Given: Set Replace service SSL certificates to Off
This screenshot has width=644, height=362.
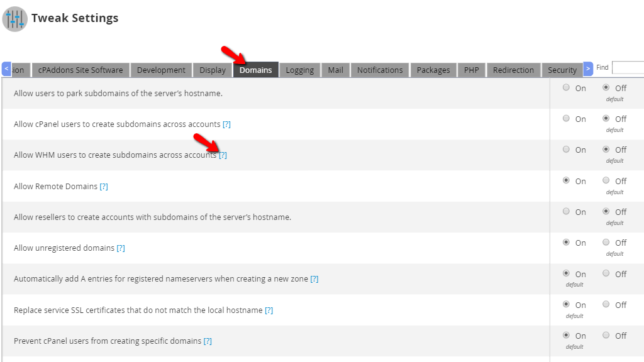Looking at the screenshot, I should coord(606,304).
